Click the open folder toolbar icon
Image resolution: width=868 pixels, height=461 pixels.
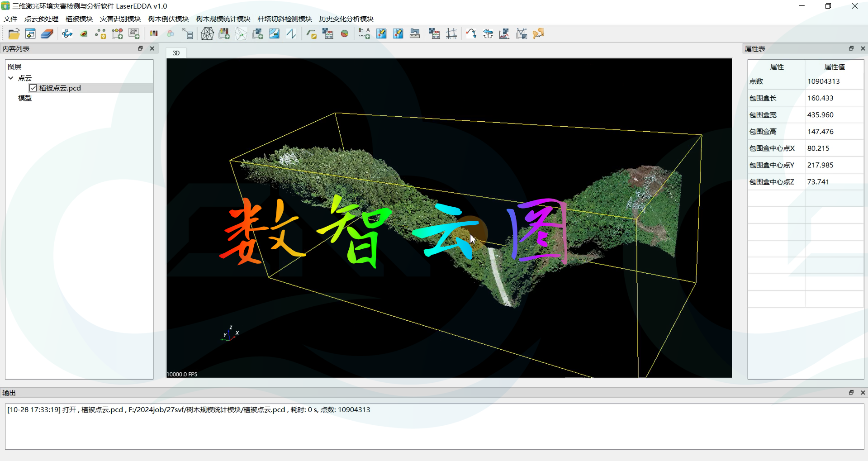[x=14, y=34]
